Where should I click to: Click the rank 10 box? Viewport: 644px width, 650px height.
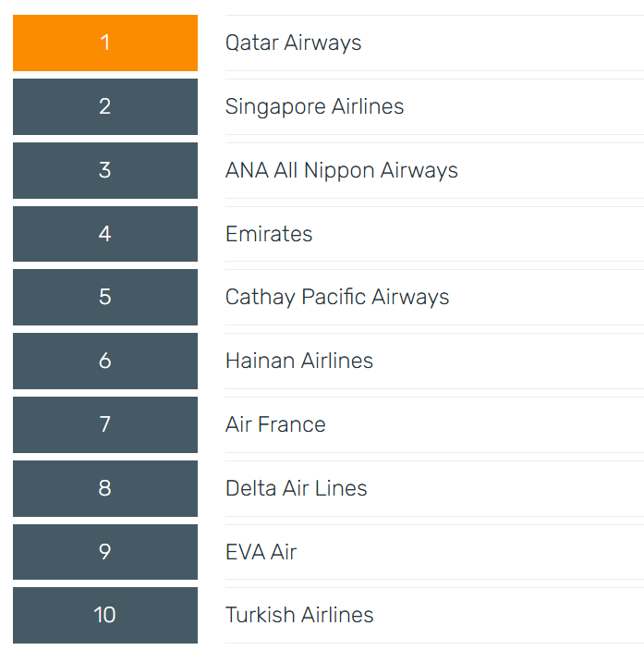pos(105,616)
